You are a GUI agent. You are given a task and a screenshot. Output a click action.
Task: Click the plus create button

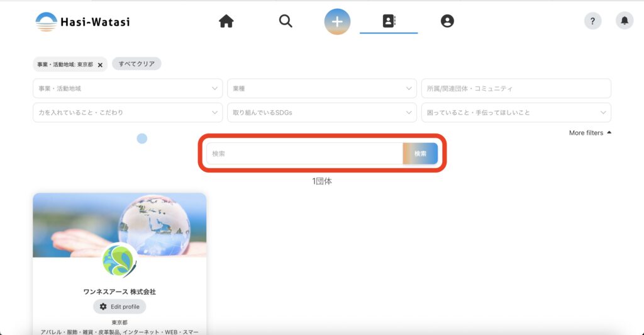337,21
